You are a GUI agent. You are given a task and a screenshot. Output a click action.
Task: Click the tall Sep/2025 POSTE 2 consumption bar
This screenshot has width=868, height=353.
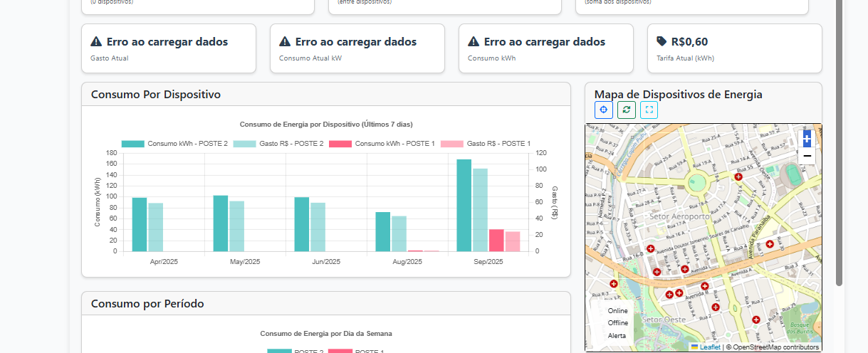[x=464, y=205]
